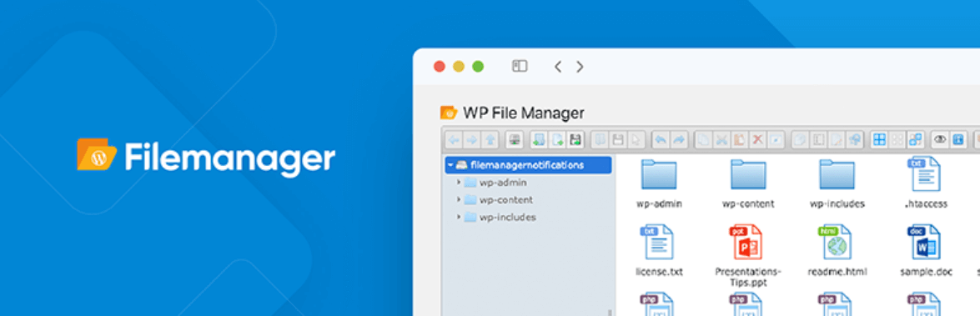The height and width of the screenshot is (316, 980).
Task: Select the Presentations-Tips.ppt file
Action: pyautogui.click(x=748, y=255)
